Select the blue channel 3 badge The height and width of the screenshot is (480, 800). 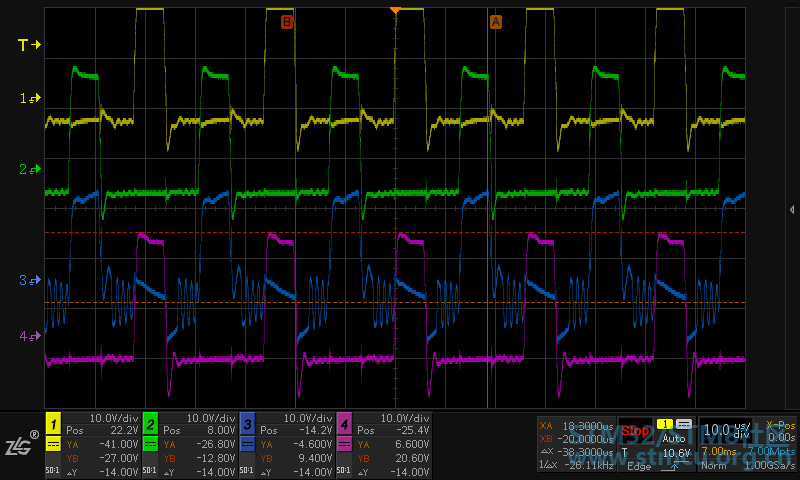pos(247,423)
